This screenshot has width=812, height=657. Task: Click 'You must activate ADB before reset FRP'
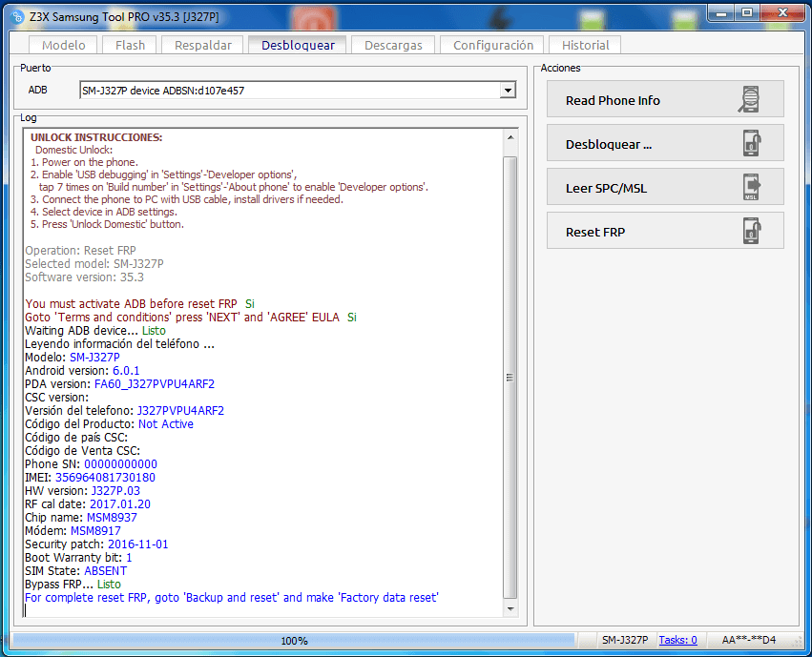tap(131, 303)
